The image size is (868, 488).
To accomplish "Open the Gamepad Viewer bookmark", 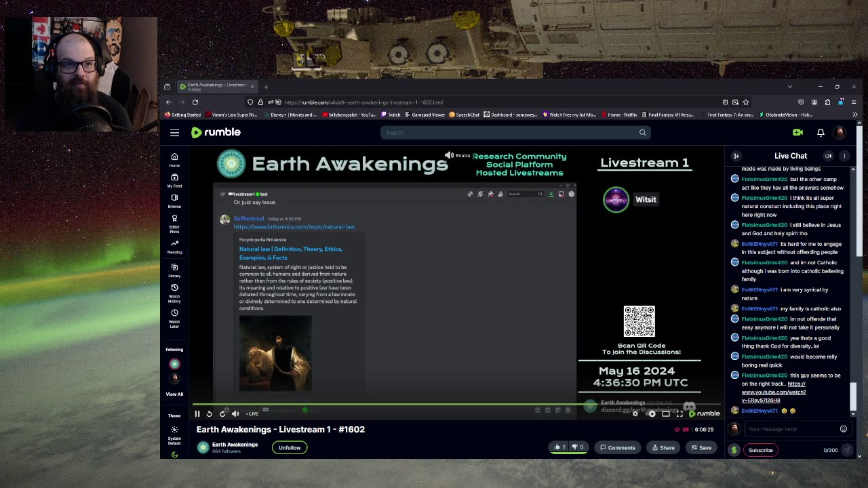I will (424, 115).
